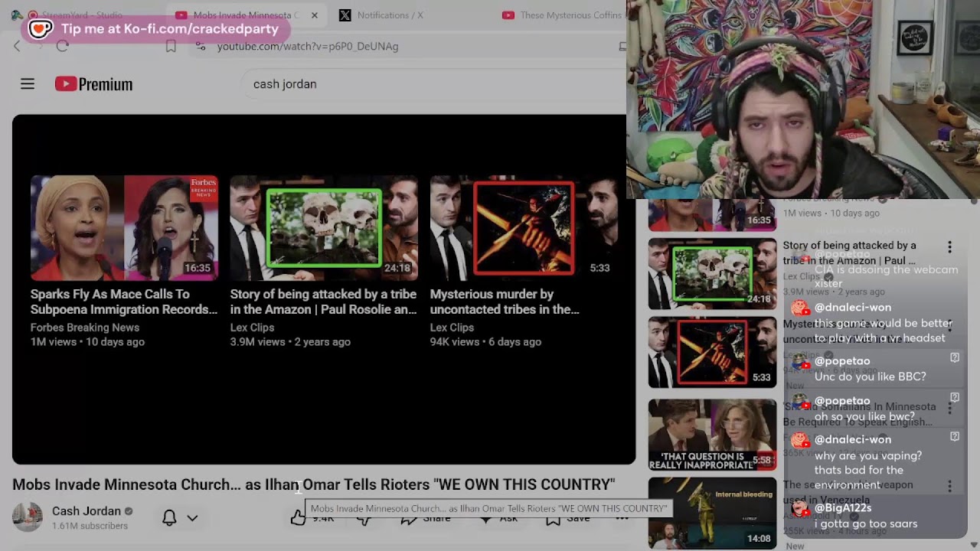Click the '1.61M subscribers' count

[90, 526]
